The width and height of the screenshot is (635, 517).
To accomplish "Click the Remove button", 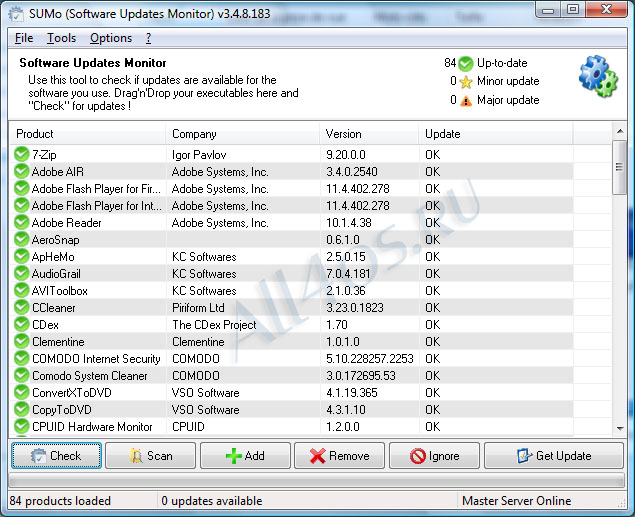I will pos(339,455).
